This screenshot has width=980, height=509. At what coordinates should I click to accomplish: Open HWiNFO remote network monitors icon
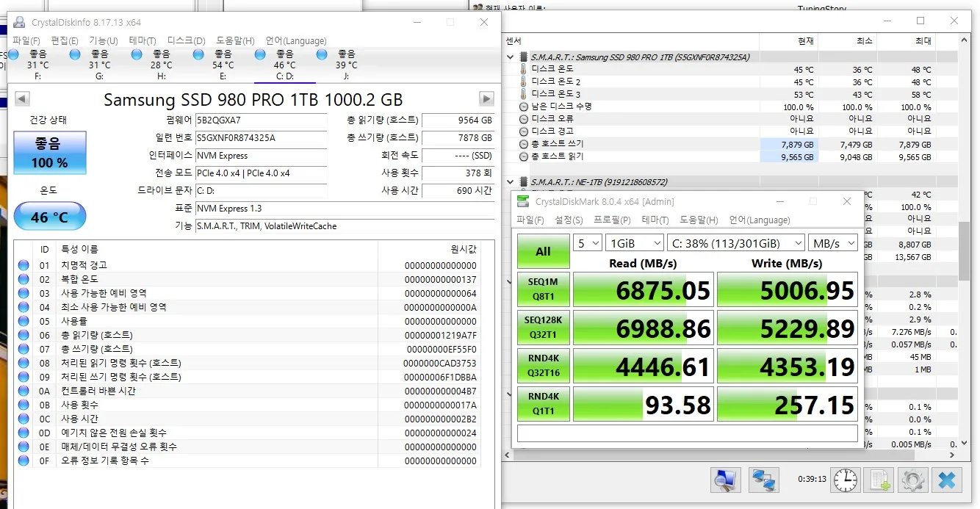764,480
